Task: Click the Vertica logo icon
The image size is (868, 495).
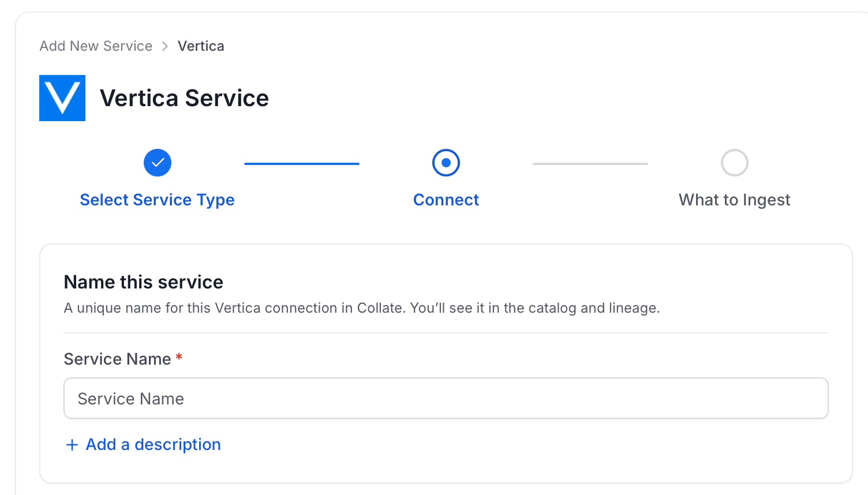Action: [x=62, y=98]
